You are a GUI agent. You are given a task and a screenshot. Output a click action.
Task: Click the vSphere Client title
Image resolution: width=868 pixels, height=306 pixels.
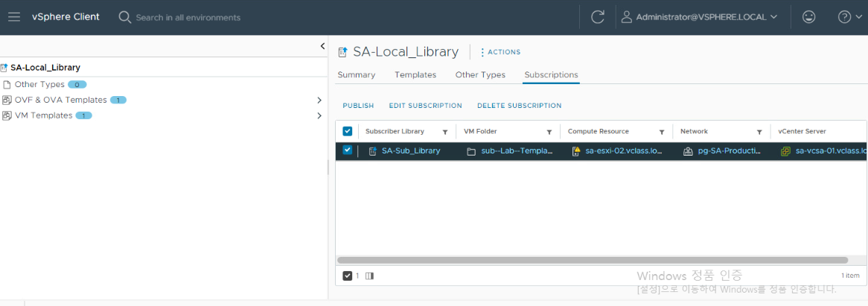(x=66, y=16)
